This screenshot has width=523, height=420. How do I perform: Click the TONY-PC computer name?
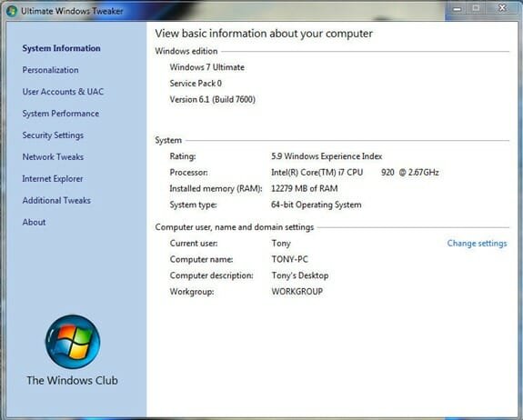click(x=289, y=259)
